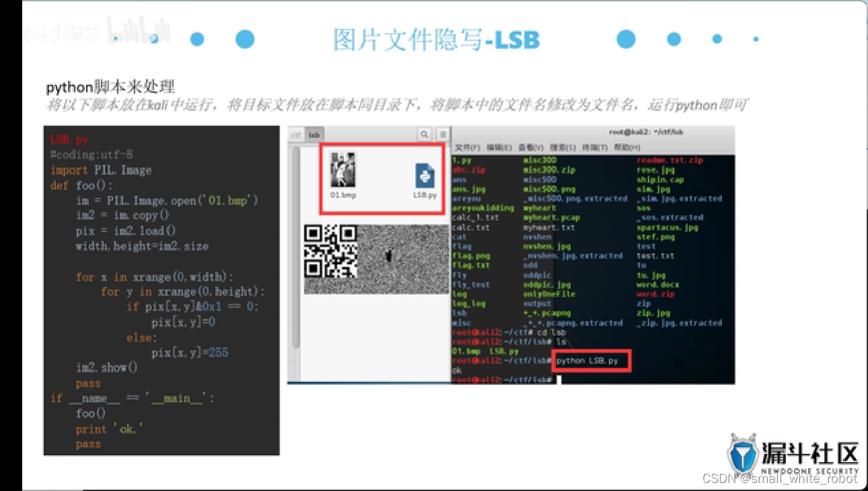The image size is (868, 491).
Task: Click the 'im2.show()' code line
Action: point(106,368)
